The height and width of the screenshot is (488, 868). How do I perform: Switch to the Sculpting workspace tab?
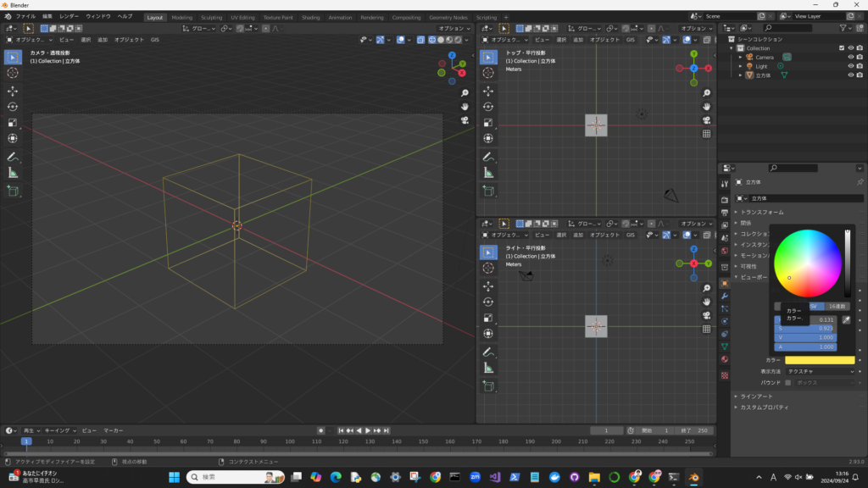coord(213,17)
